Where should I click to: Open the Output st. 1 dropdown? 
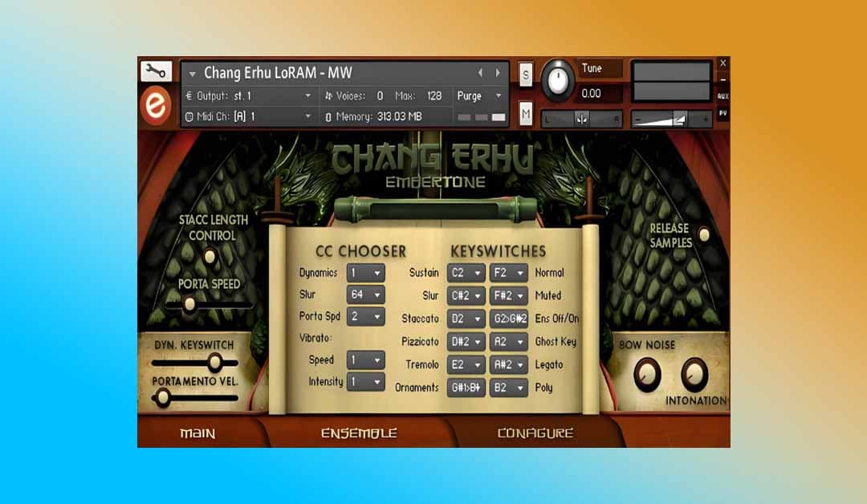(x=248, y=96)
